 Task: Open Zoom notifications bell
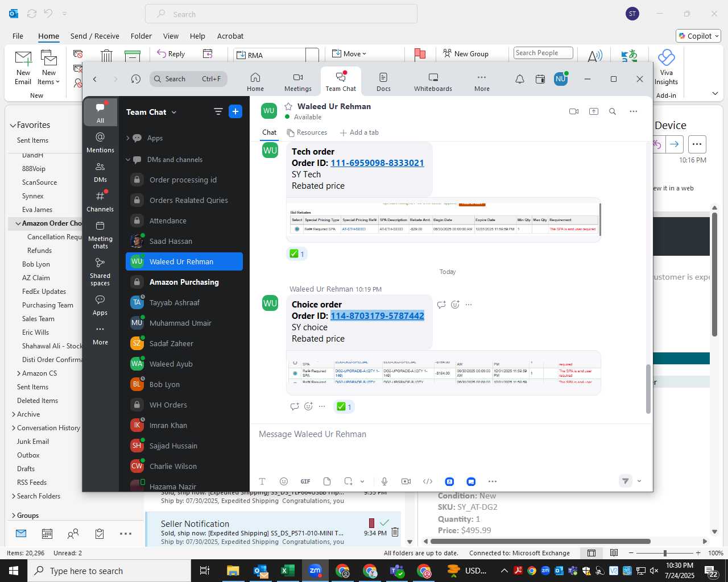point(520,79)
